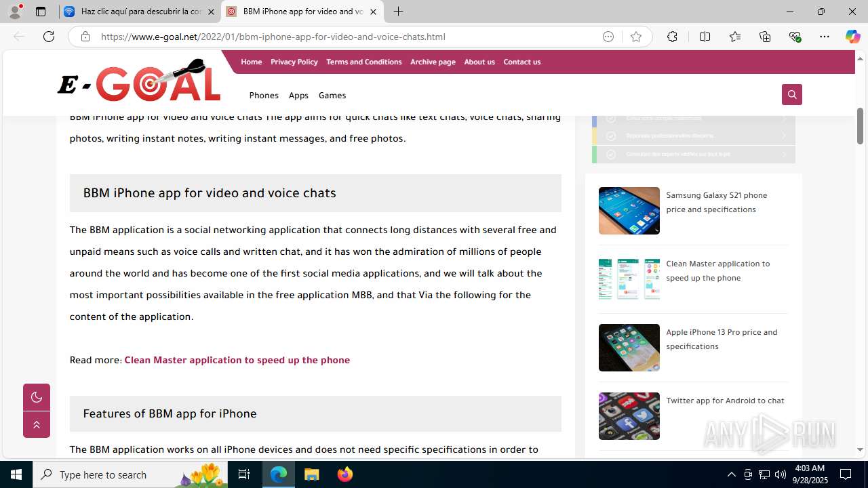Viewport: 868px width, 488px height.
Task: Open the Phones category
Action: tap(264, 96)
